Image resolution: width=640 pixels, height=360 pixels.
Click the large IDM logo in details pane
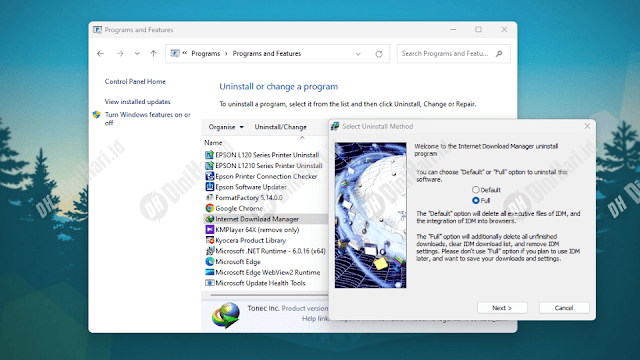[x=226, y=315]
